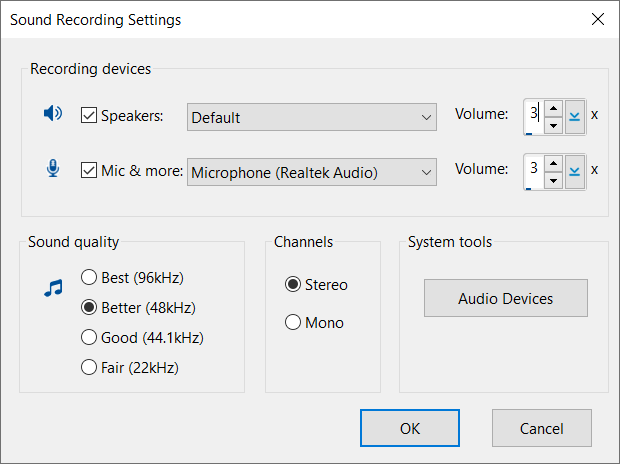Expand the Microphone (Realtek Audio) dropdown
This screenshot has width=620, height=464.
click(312, 172)
